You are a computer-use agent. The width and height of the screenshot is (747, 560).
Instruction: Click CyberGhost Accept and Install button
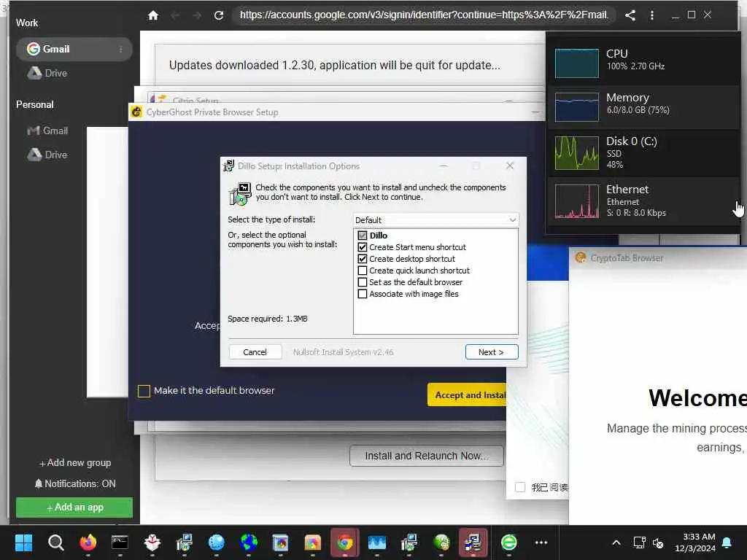467,394
